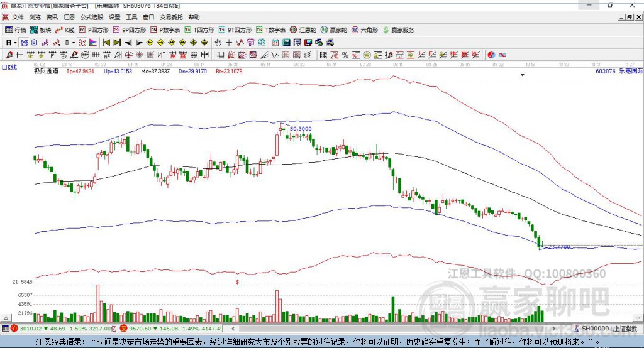
Task: Click the red pencil drawing tool icon
Action: pos(9,55)
